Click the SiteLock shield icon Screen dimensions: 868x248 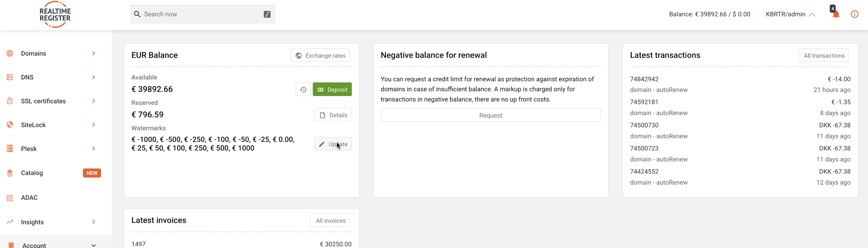(10, 125)
